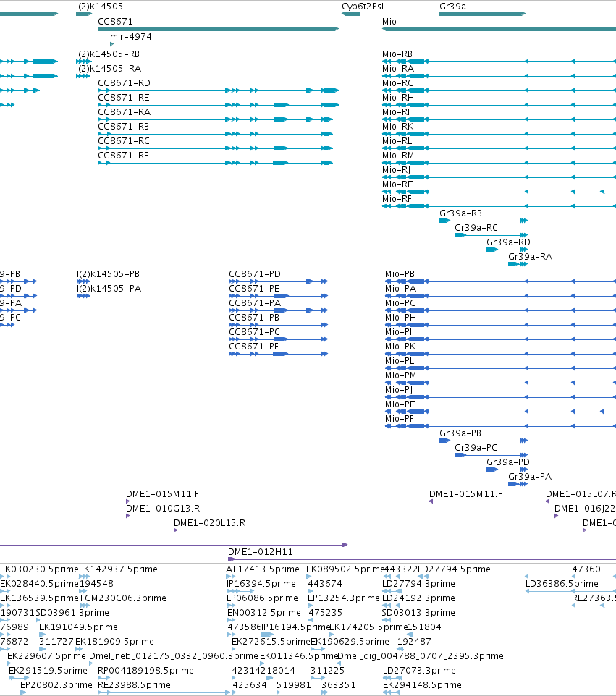Click the Mio gene span
Image resolution: width=616 pixels, height=696 pixels.
[499, 29]
